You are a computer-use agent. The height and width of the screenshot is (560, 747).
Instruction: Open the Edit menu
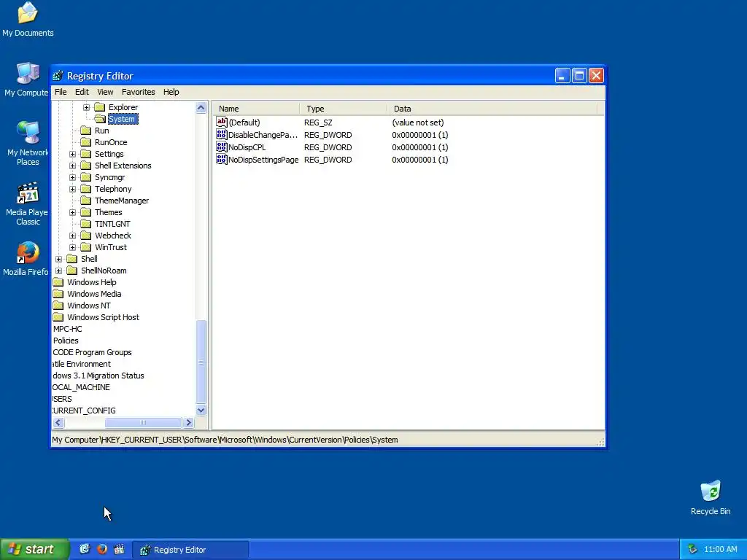point(82,92)
